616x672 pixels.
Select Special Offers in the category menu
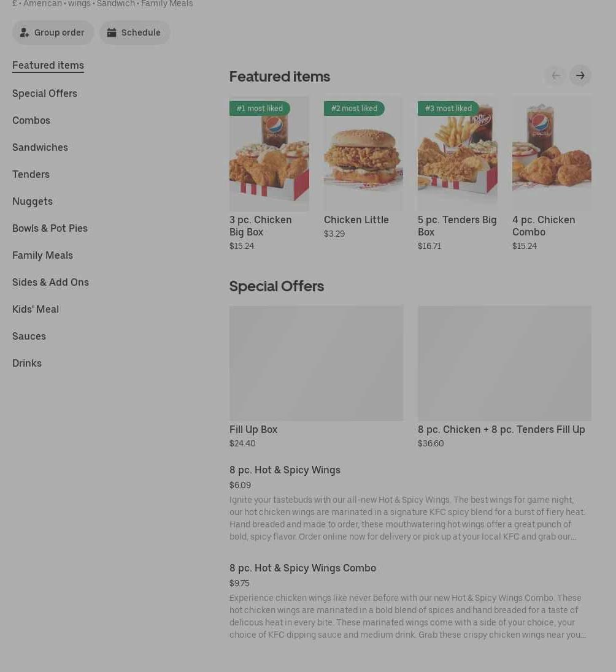[x=45, y=93]
